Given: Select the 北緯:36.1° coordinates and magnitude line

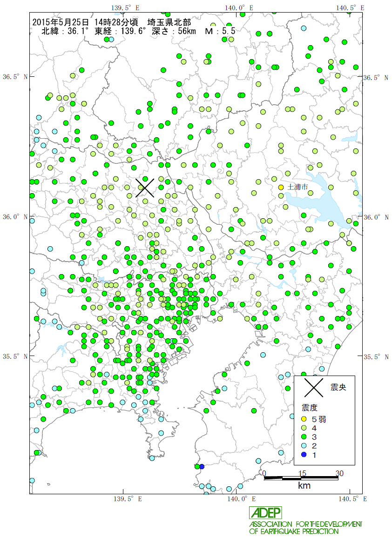Looking at the screenshot, I should pos(138,31).
